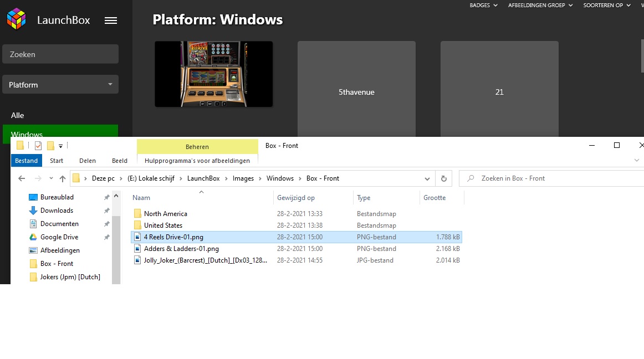Open the Soorteren Op dropdown

(x=607, y=6)
